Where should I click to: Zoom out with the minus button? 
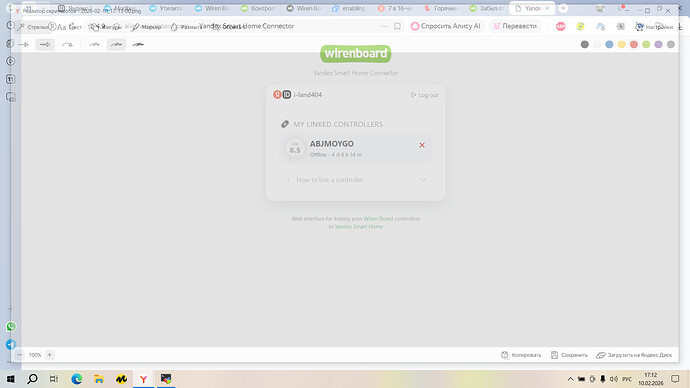[19, 355]
